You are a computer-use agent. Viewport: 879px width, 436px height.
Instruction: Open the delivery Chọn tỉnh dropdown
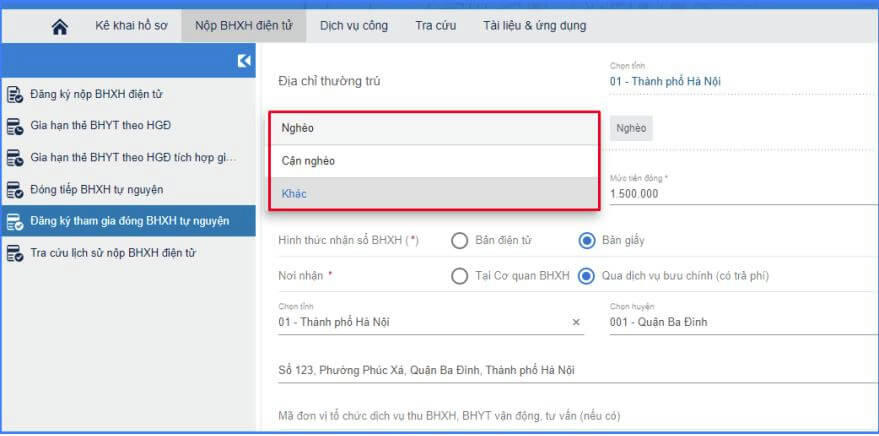pyautogui.click(x=431, y=318)
